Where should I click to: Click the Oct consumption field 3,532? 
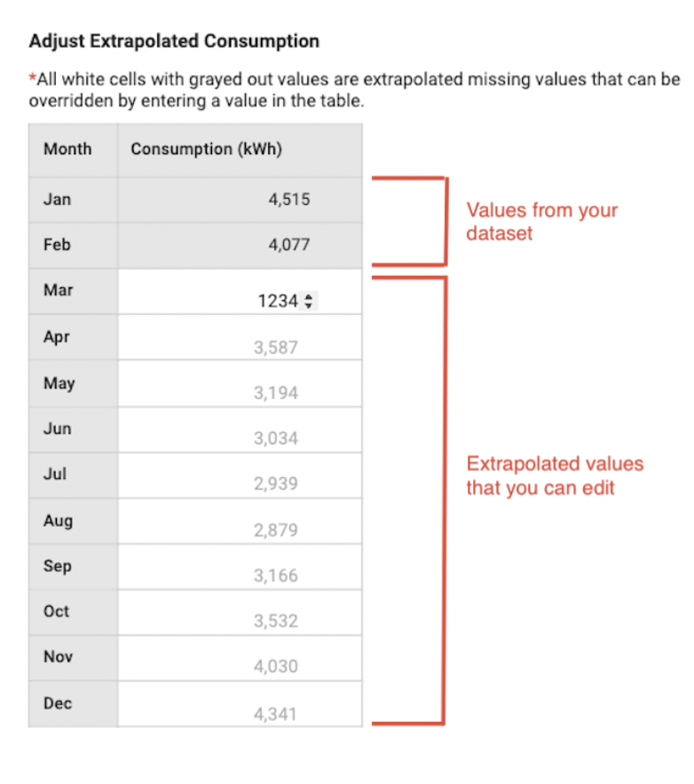click(241, 613)
